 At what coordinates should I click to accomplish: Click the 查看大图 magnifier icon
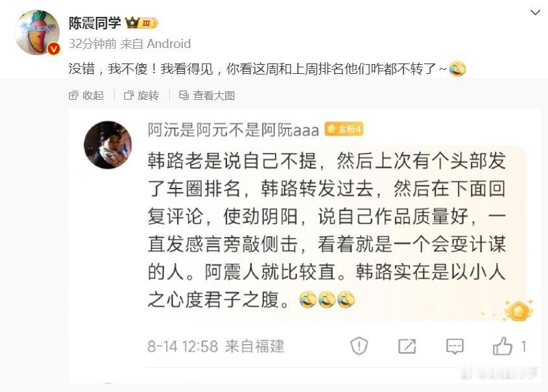[184, 95]
